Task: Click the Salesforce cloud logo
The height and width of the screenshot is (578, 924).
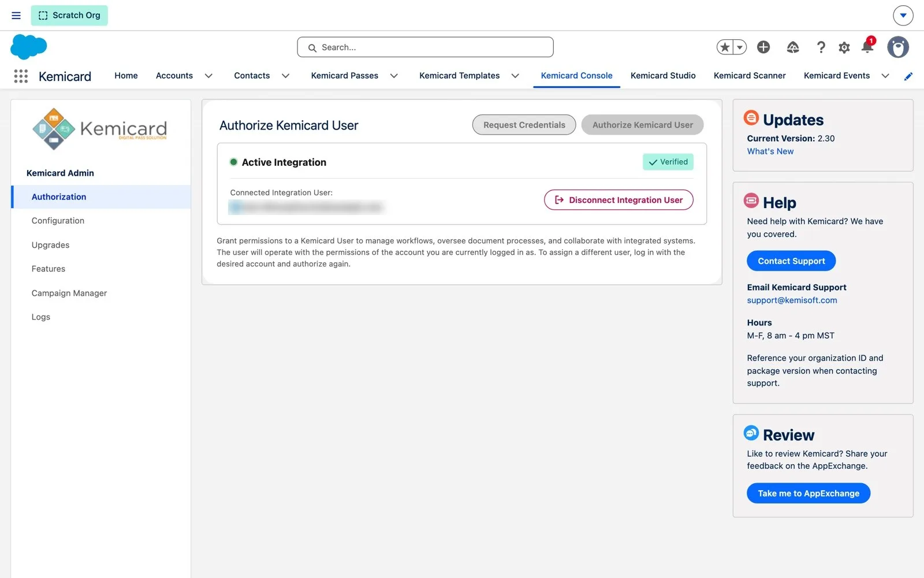Action: click(28, 47)
